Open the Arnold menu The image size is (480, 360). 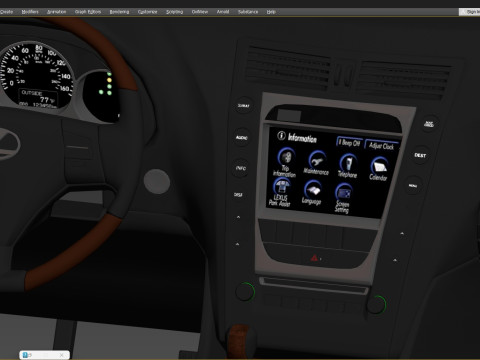click(223, 12)
